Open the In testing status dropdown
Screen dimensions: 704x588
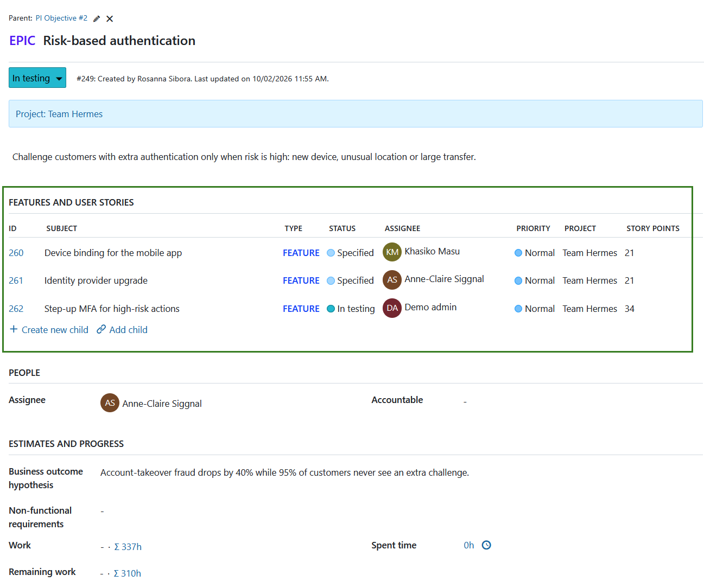coord(37,78)
